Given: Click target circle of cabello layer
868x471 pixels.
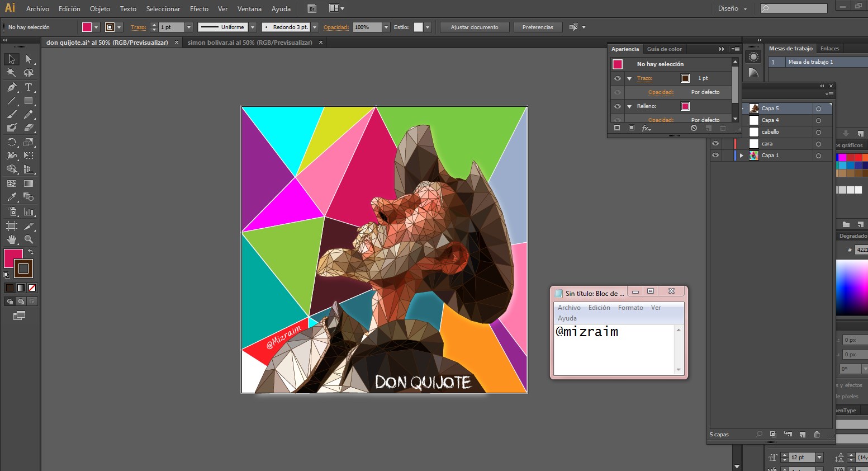Looking at the screenshot, I should [818, 132].
